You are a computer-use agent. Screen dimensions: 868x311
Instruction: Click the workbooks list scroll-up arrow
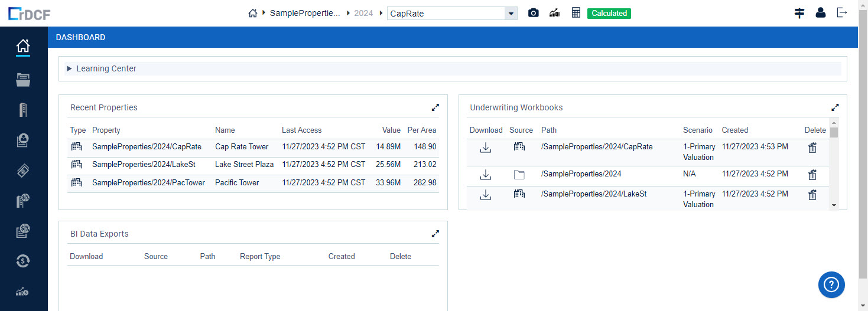click(834, 122)
